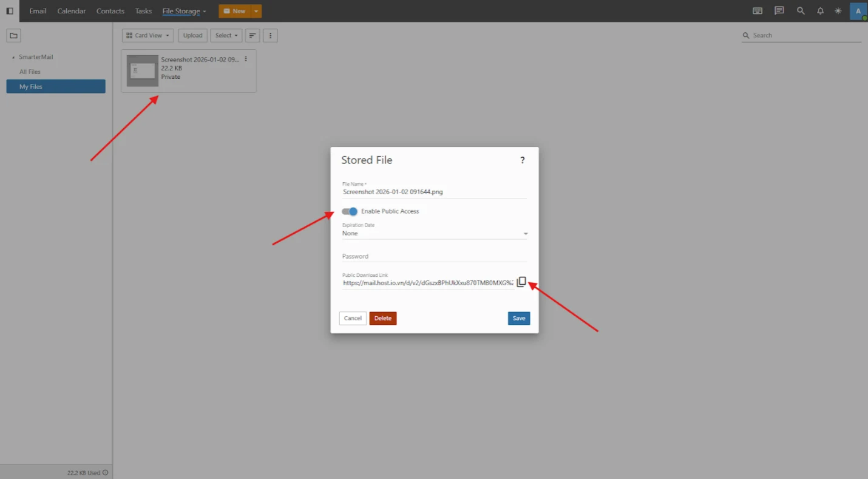Open the notifications bell icon
The height and width of the screenshot is (482, 868).
tap(820, 11)
